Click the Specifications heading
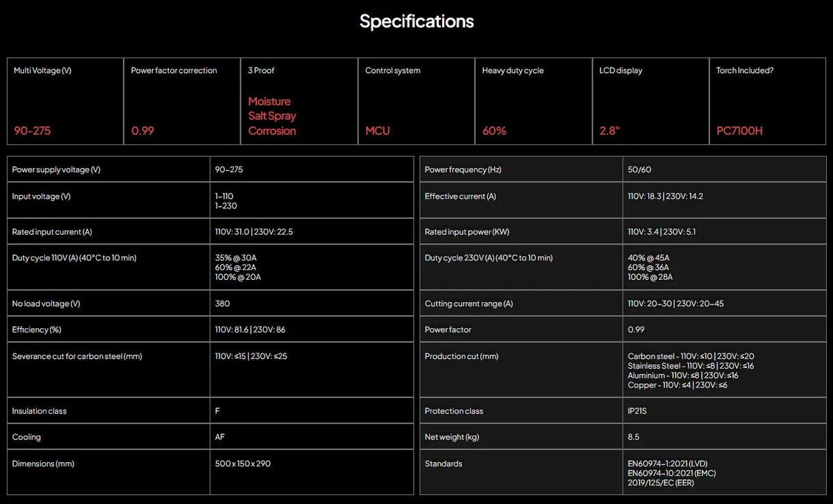The width and height of the screenshot is (833, 504). (x=416, y=22)
